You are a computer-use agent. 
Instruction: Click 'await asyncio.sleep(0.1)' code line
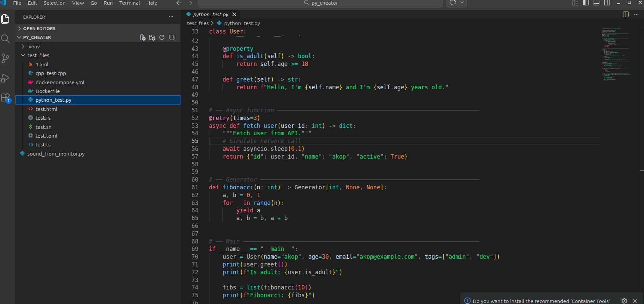coord(263,149)
